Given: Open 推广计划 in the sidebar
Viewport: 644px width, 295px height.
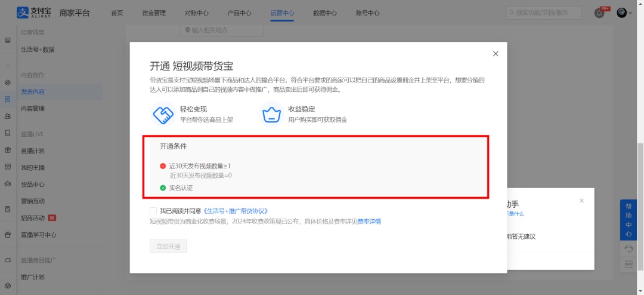Looking at the screenshot, I should tap(33, 277).
